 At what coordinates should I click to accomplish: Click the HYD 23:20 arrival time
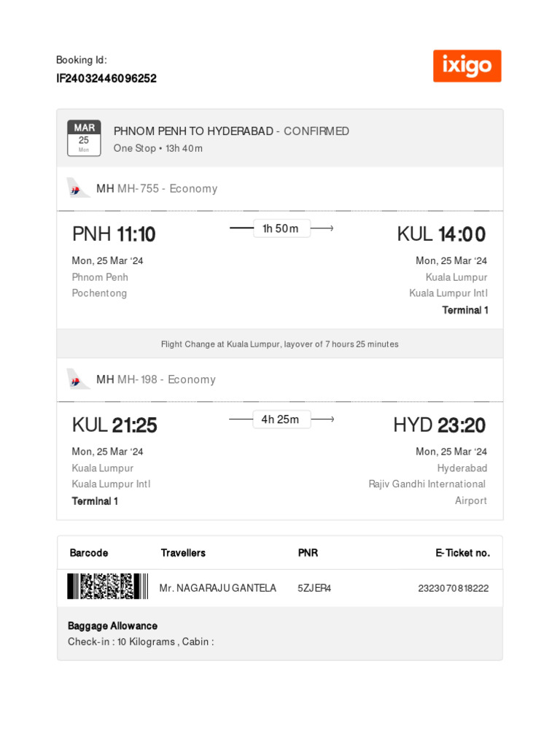point(439,425)
